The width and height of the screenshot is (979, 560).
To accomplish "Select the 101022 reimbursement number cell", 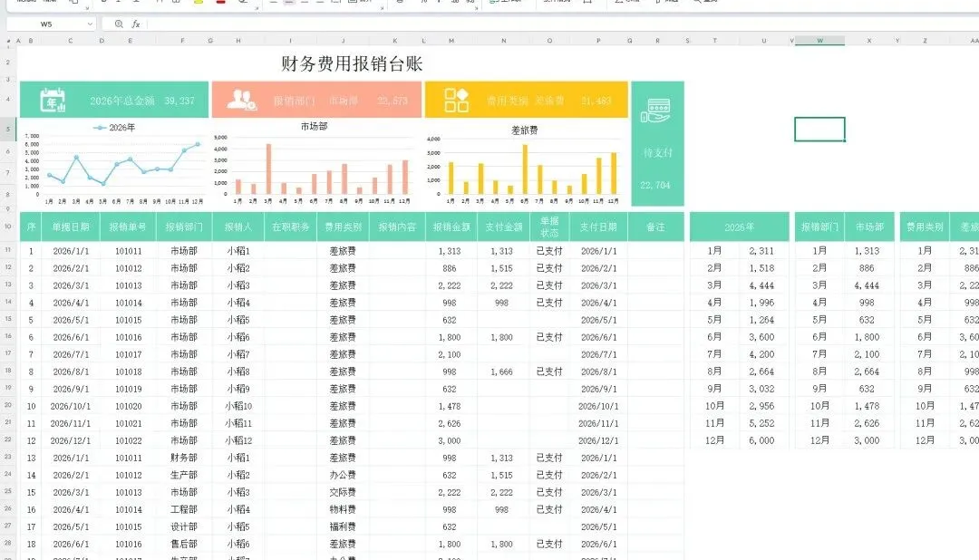I will coord(128,440).
